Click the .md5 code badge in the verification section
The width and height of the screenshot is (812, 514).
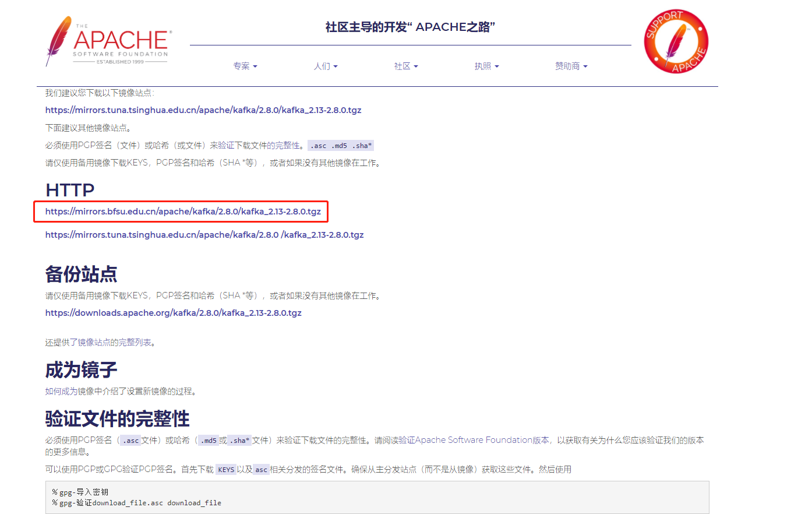pyautogui.click(x=208, y=440)
